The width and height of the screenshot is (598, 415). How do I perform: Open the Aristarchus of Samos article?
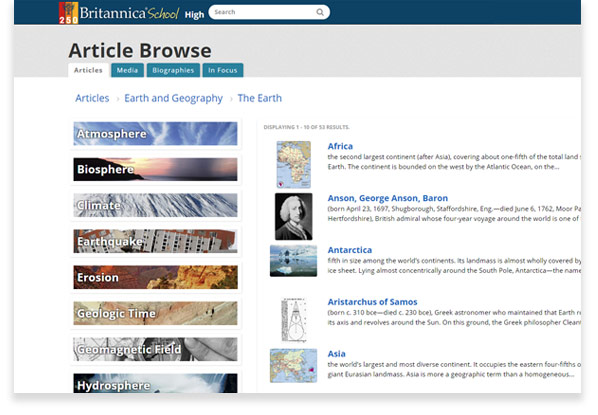pyautogui.click(x=372, y=302)
